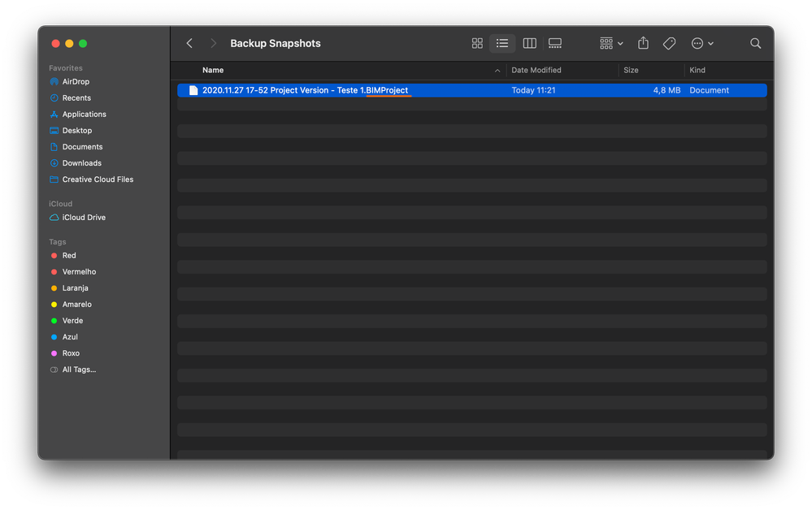Sort by the Kind column header
Viewport: 812px width, 510px height.
pos(697,71)
